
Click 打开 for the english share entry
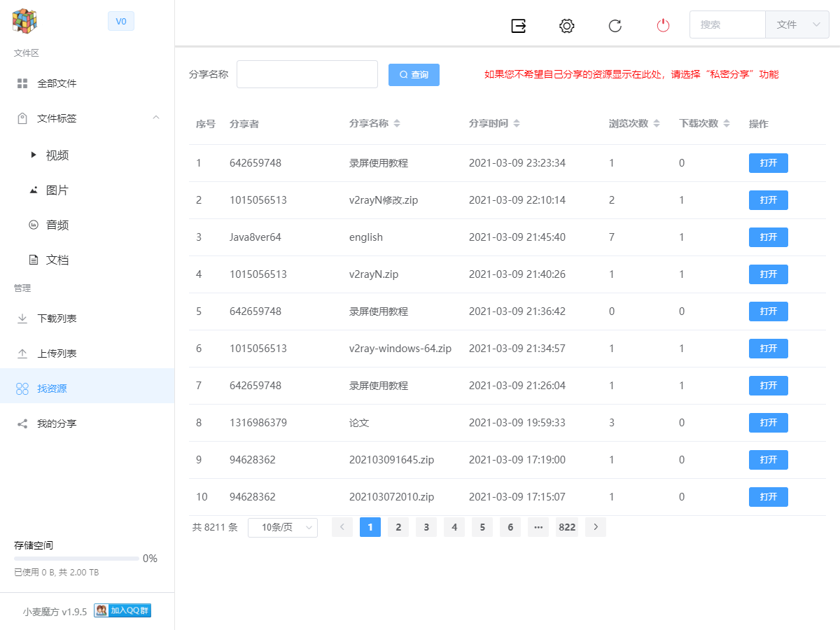[768, 237]
